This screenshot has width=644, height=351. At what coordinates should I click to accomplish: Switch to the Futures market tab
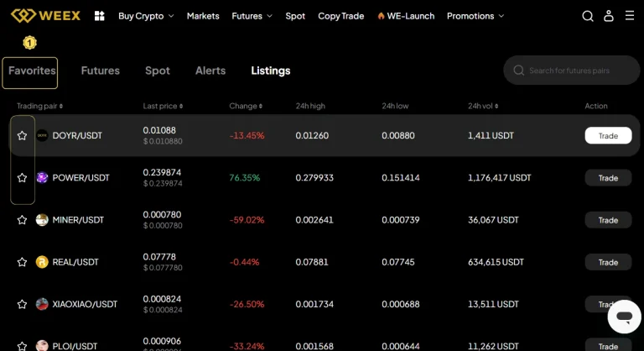point(101,71)
